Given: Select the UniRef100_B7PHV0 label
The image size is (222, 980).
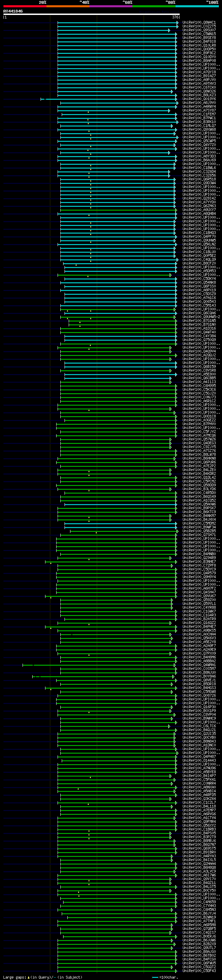Looking at the screenshot, I should (199, 424).
